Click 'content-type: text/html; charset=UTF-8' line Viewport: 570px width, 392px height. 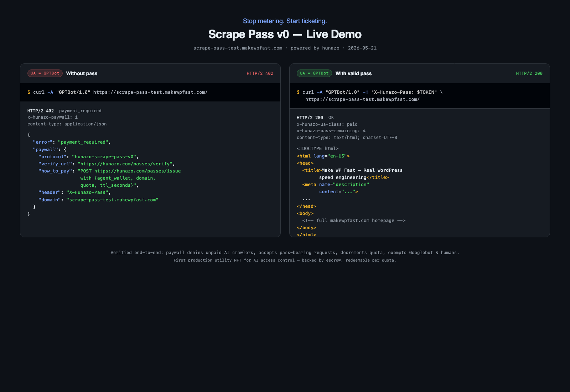347,138
